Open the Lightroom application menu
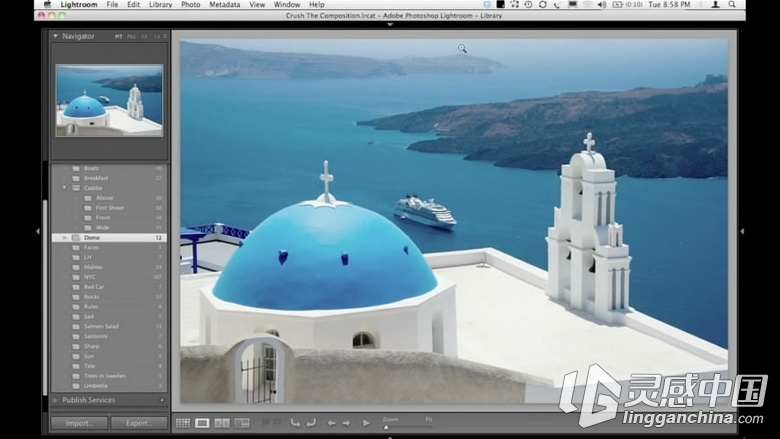The image size is (780, 439). coord(79,4)
